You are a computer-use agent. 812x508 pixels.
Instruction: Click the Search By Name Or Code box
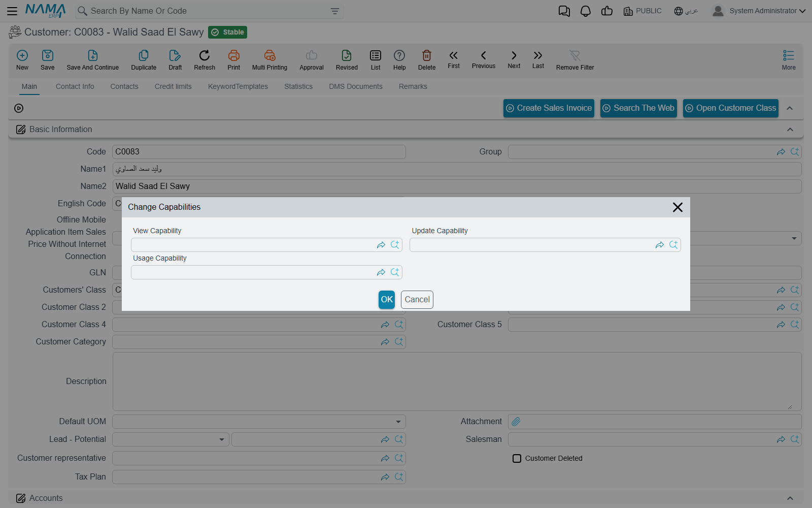[x=209, y=11]
